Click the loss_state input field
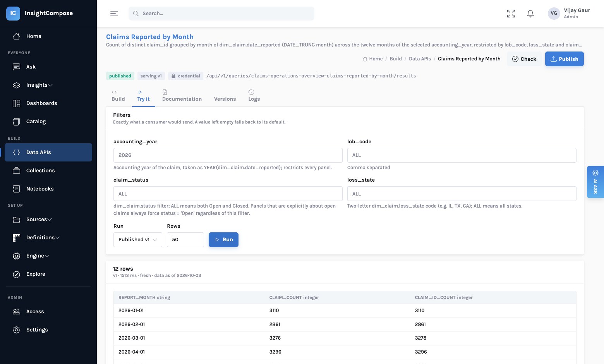This screenshot has height=364, width=604. click(x=462, y=194)
